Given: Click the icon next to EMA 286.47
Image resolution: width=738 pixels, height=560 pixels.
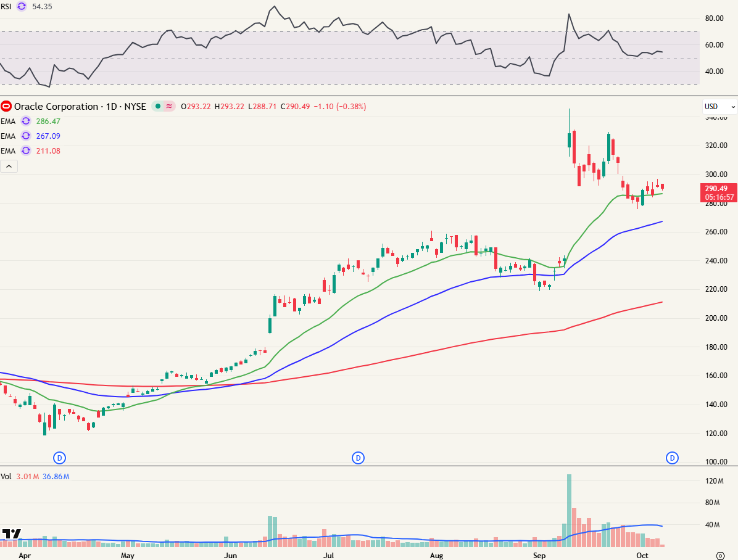Looking at the screenshot, I should click(x=26, y=121).
